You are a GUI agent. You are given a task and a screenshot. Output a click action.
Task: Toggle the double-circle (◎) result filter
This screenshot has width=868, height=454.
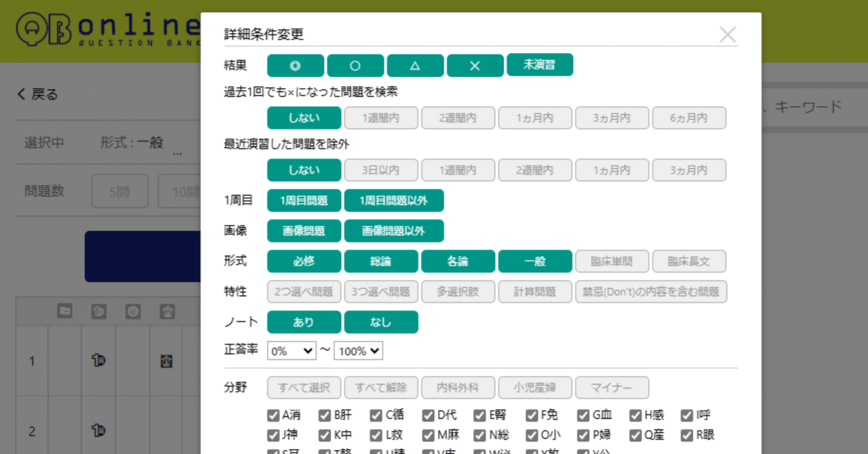[x=296, y=65]
